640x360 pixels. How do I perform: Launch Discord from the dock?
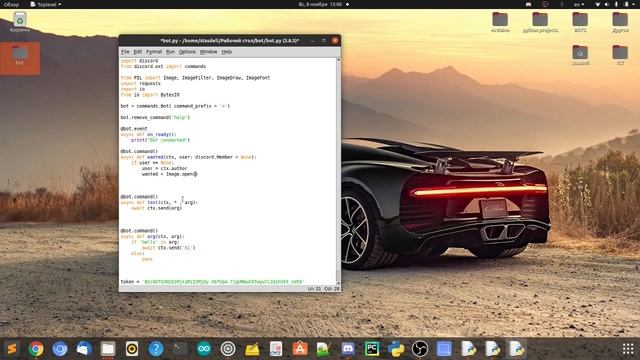[x=348, y=349]
